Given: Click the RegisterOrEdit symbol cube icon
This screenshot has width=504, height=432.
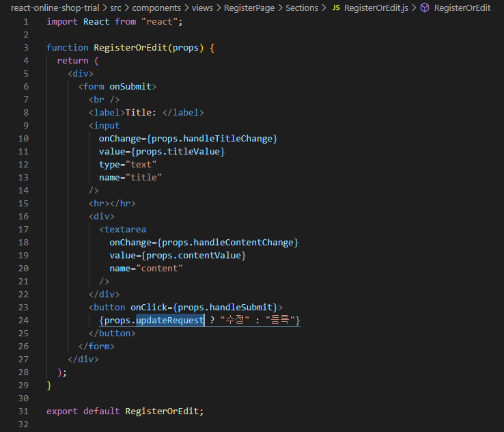Looking at the screenshot, I should coord(425,8).
